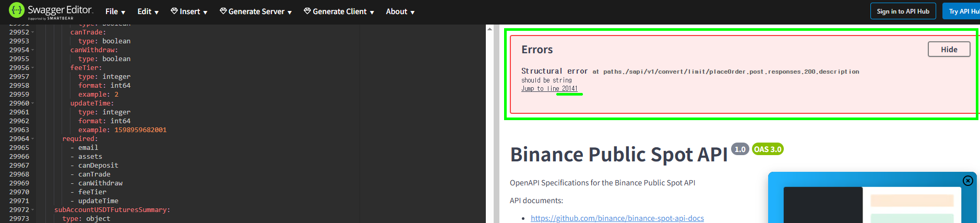Collapse the updateTime block at line 29960
980x223 pixels.
tap(32, 103)
